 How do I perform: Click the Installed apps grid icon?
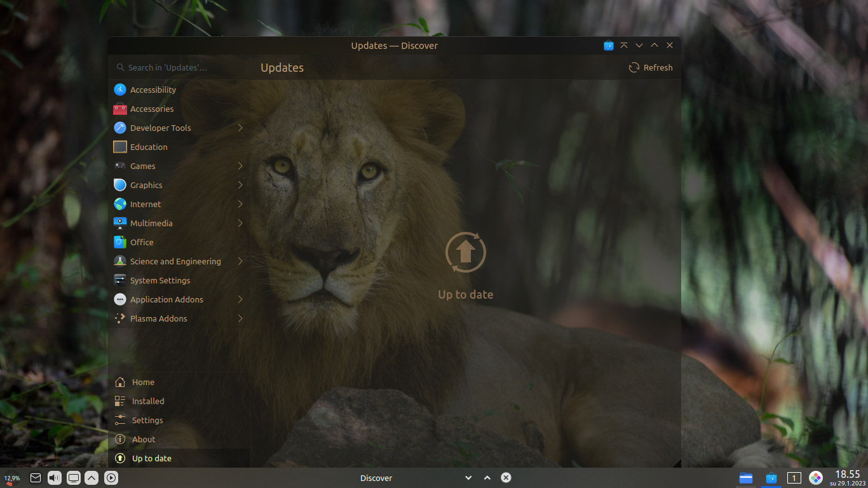(120, 401)
